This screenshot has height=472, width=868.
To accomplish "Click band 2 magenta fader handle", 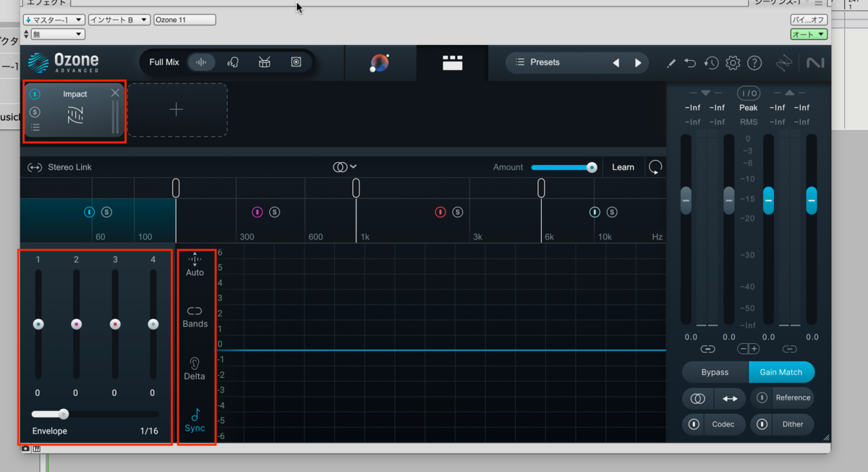I will point(77,324).
